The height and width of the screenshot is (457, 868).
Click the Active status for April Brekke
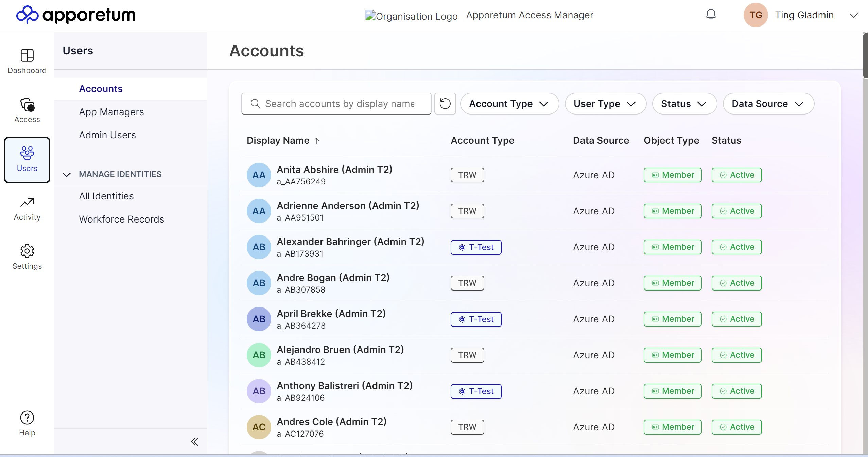click(x=737, y=319)
